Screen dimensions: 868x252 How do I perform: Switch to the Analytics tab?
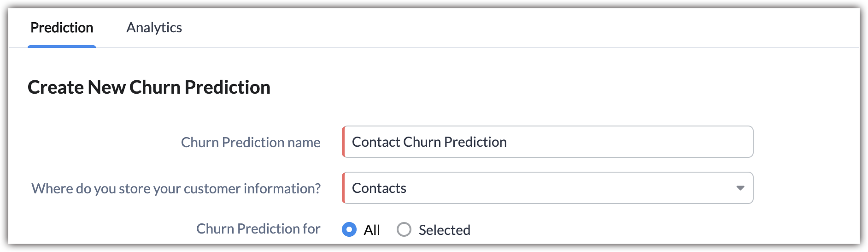[154, 28]
